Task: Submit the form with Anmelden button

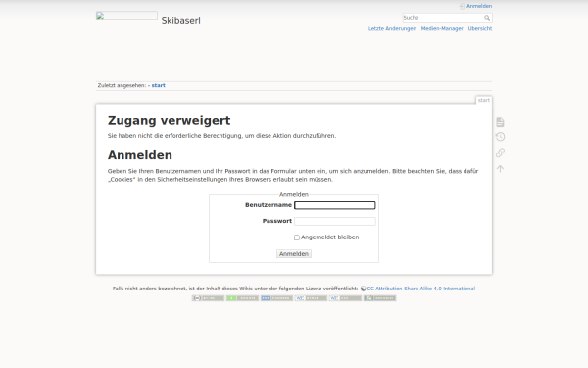Action: pos(294,254)
